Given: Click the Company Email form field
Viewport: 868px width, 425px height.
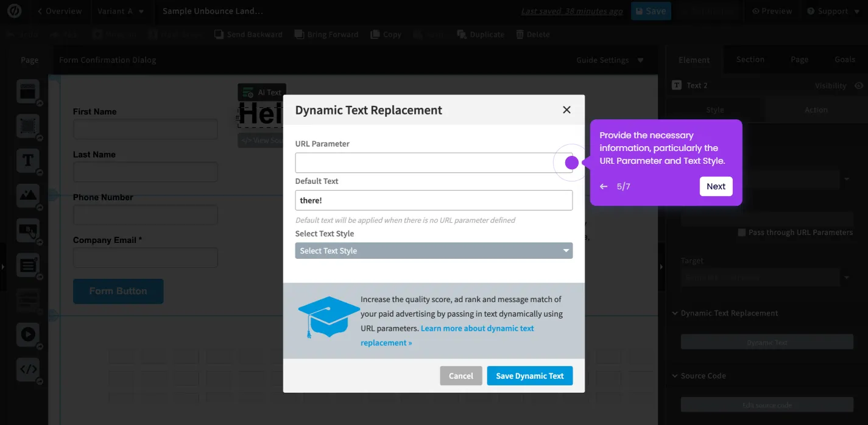Looking at the screenshot, I should click(x=145, y=258).
